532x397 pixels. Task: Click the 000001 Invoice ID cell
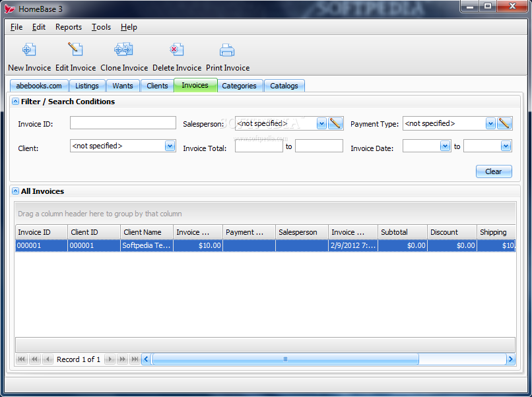coord(42,245)
